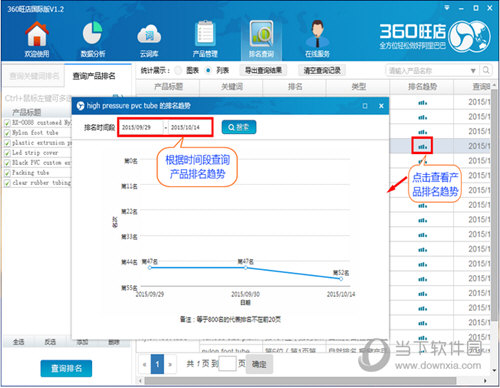
Task: Go to previous page arrow
Action: pyautogui.click(x=144, y=364)
